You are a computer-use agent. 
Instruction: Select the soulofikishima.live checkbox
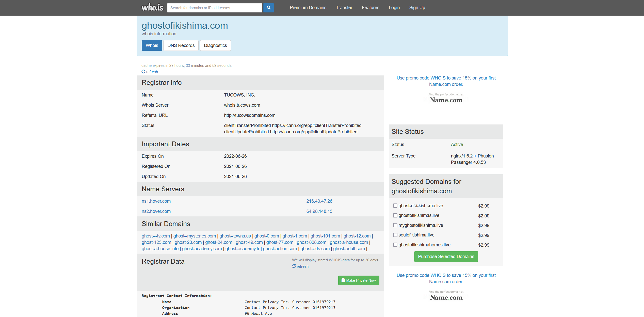click(x=395, y=235)
